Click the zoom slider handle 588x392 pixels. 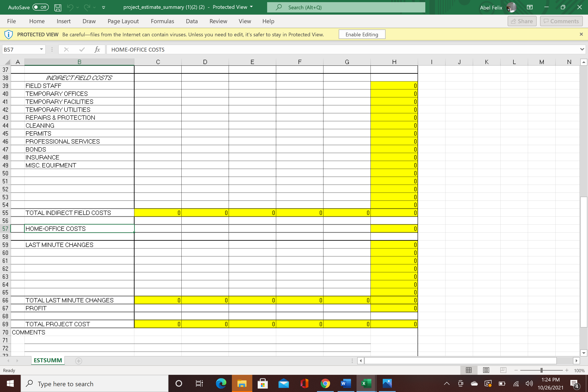(541, 371)
